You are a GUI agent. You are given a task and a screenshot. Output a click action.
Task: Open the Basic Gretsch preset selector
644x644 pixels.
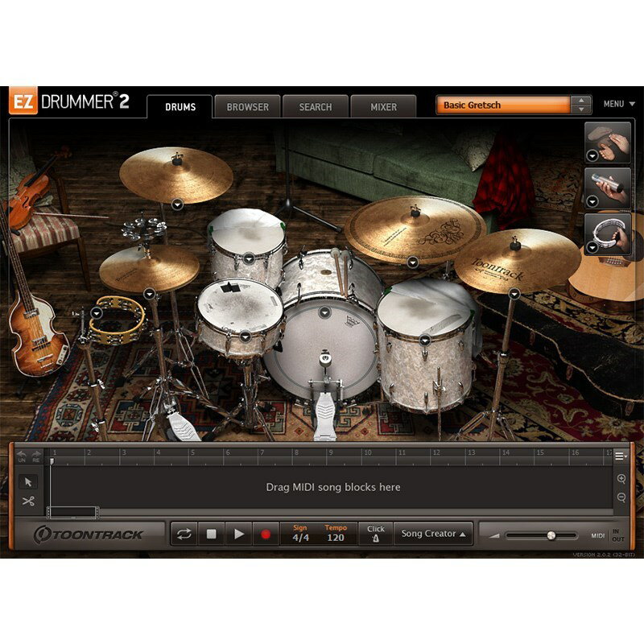pyautogui.click(x=503, y=105)
